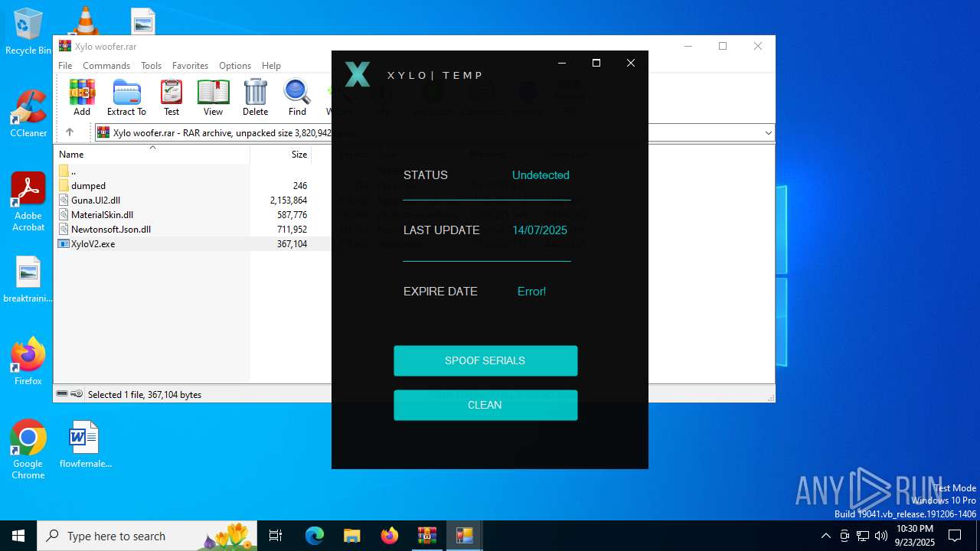Click the Windows Start button
The image size is (980, 551).
tap(18, 536)
